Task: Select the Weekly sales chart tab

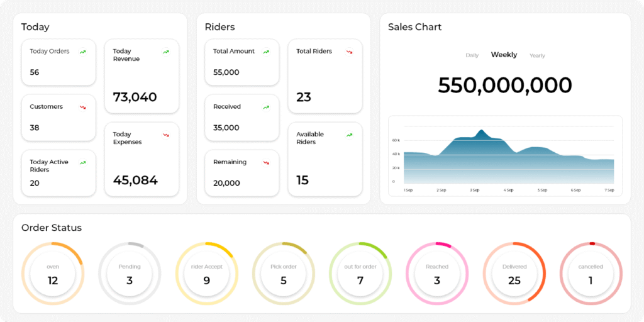Action: click(x=504, y=55)
